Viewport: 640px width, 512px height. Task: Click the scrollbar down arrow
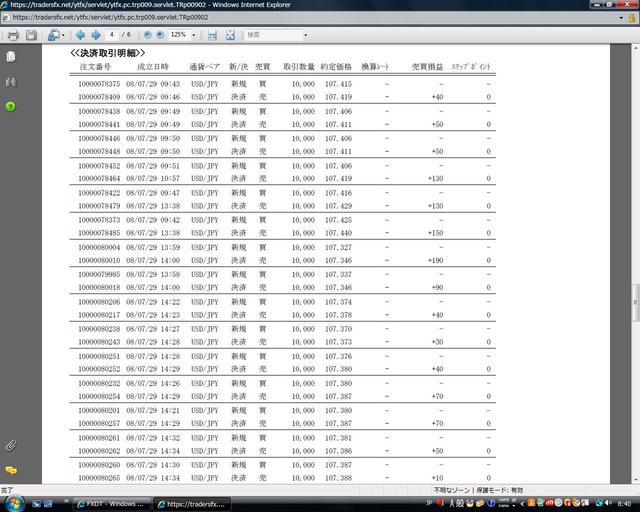click(636, 480)
